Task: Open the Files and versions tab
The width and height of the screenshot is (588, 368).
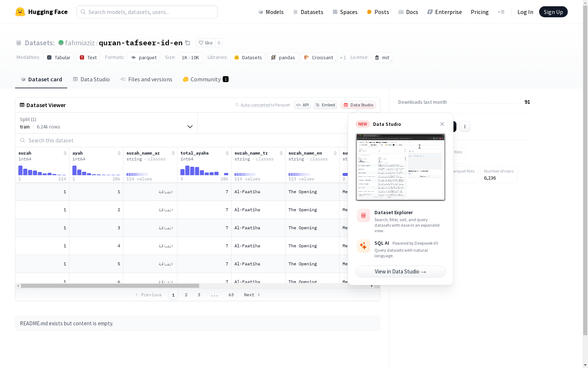Action: click(x=146, y=79)
